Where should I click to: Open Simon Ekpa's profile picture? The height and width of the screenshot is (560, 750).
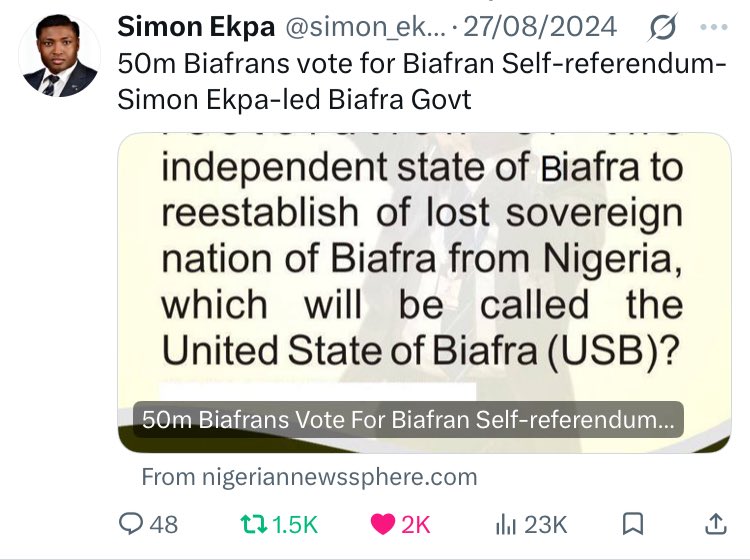point(60,56)
